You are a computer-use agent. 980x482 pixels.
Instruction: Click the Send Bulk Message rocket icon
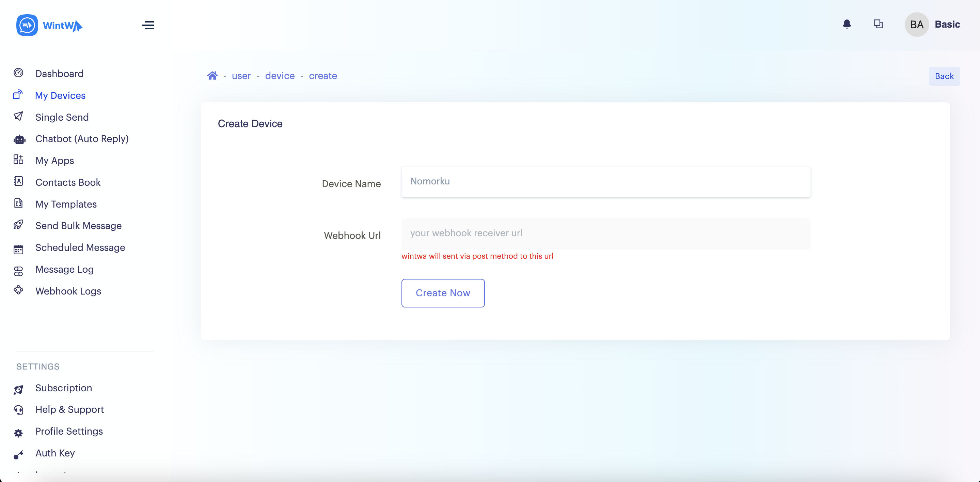[18, 225]
